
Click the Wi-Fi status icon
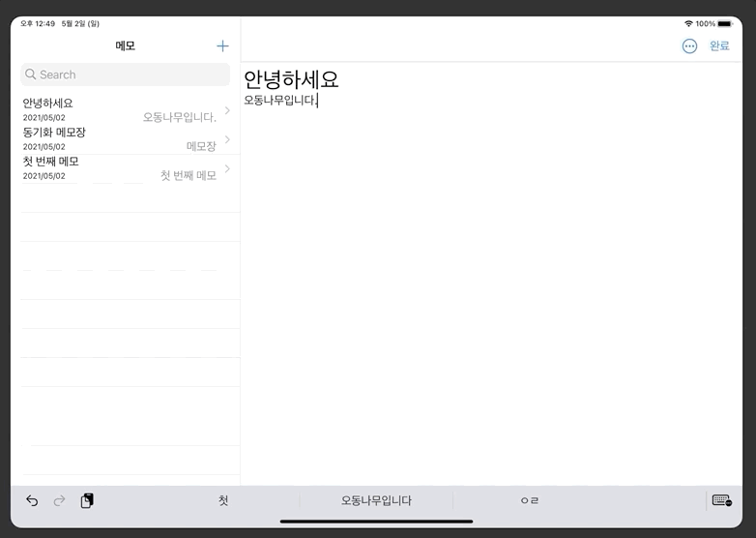688,23
